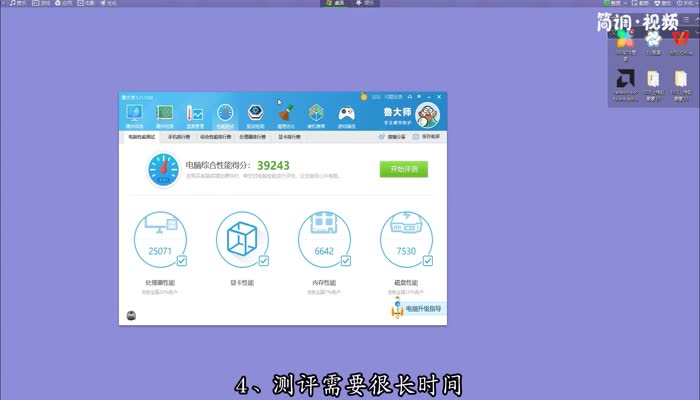The height and width of the screenshot is (400, 700).
Task: Open the 驱动检测 driver icon
Action: tap(256, 113)
